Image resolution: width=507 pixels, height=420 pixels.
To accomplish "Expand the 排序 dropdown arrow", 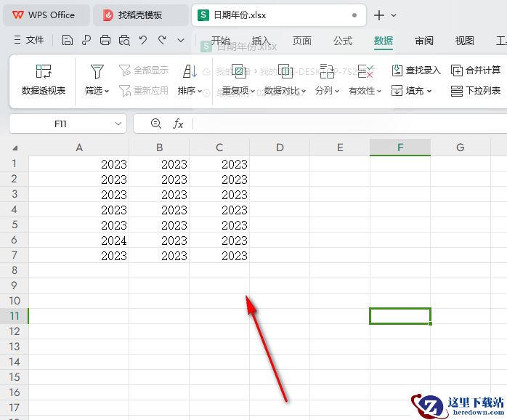I will click(x=200, y=92).
